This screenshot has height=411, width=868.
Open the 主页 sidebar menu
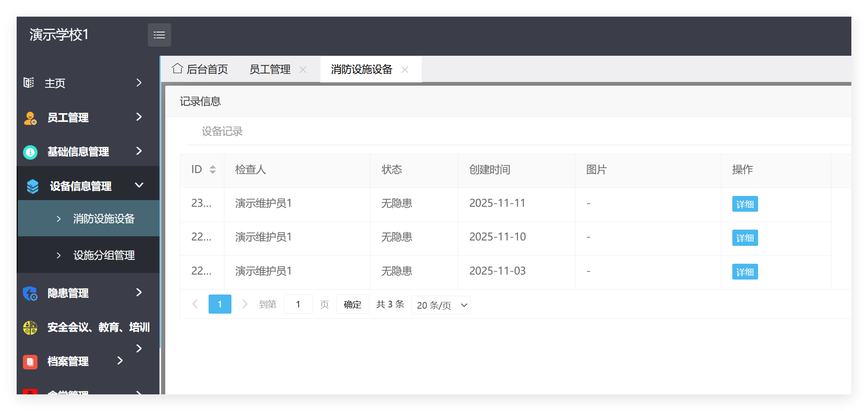89,83
